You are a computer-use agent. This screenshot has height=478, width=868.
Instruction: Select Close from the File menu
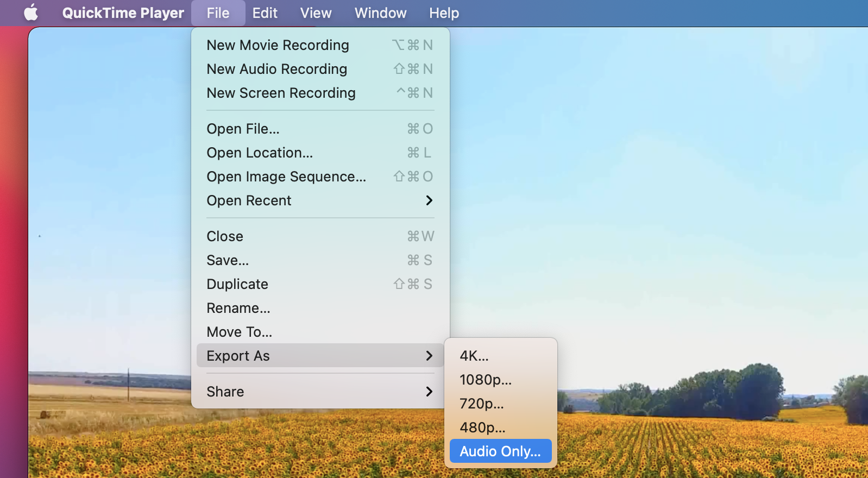point(320,236)
